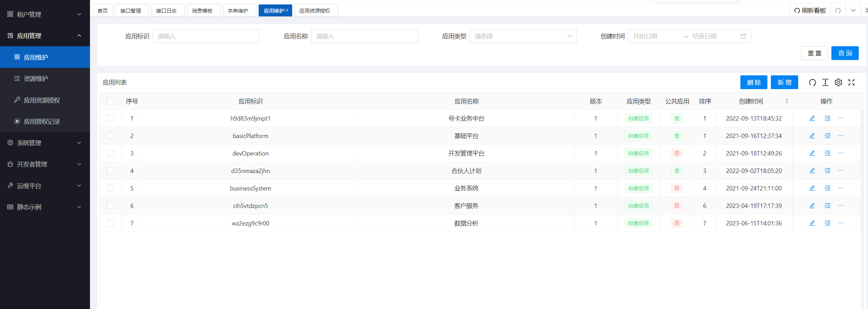The height and width of the screenshot is (309, 868).
Task: Click the 删除 delete button
Action: (754, 82)
